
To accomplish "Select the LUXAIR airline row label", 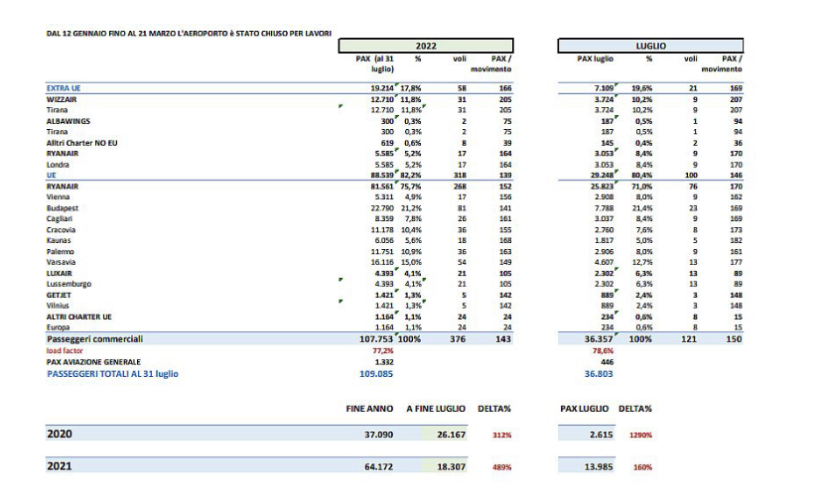I will pyautogui.click(x=62, y=273).
